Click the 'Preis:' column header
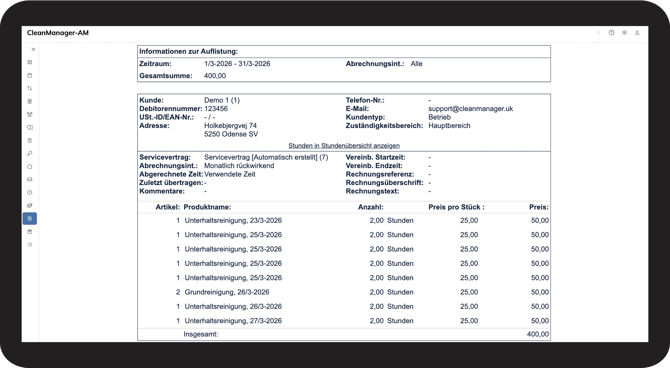670x368 pixels. click(x=539, y=207)
